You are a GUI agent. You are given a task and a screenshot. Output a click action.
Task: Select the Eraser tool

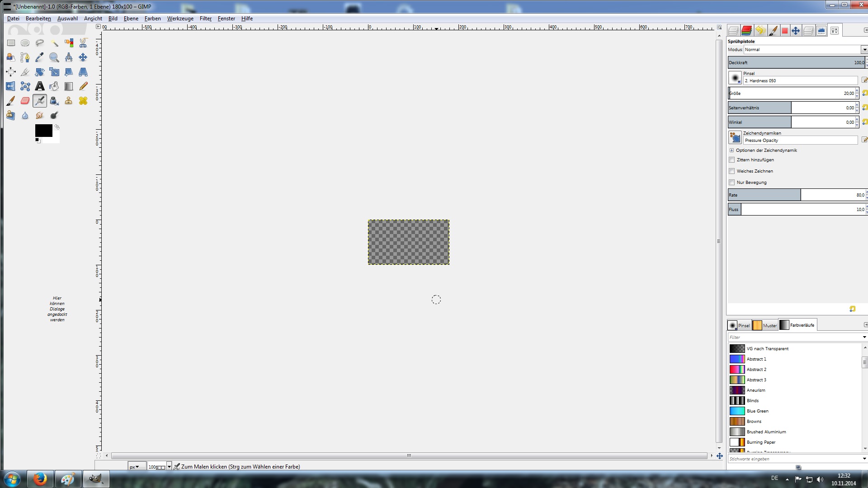click(x=25, y=101)
